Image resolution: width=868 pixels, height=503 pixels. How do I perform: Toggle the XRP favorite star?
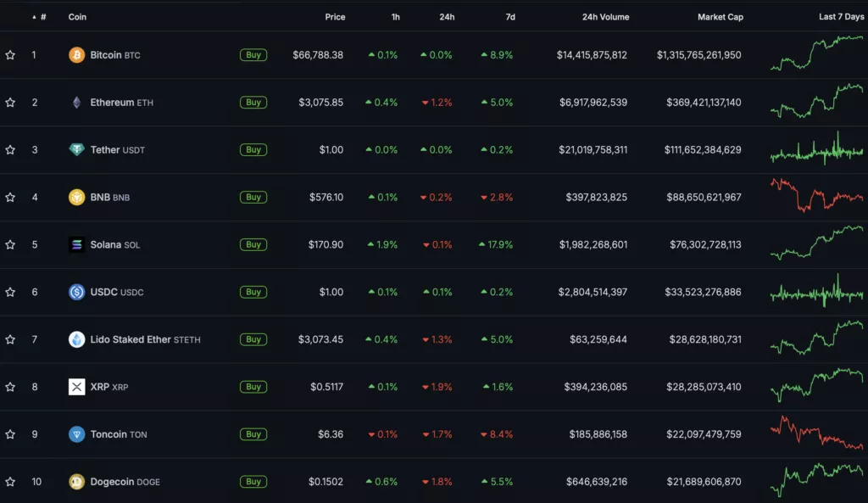10,387
